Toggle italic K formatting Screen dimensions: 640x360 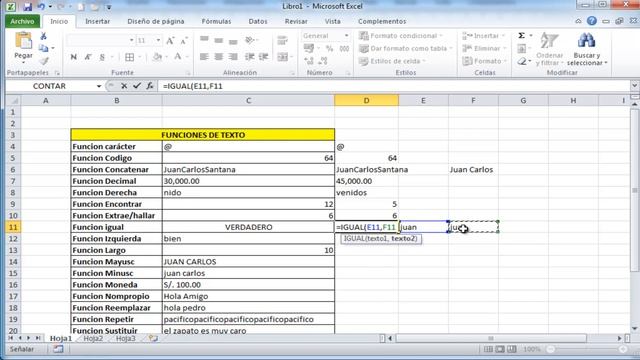(x=88, y=57)
